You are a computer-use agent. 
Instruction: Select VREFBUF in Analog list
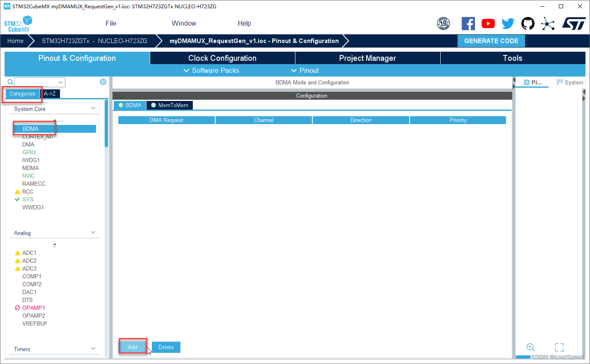(35, 323)
